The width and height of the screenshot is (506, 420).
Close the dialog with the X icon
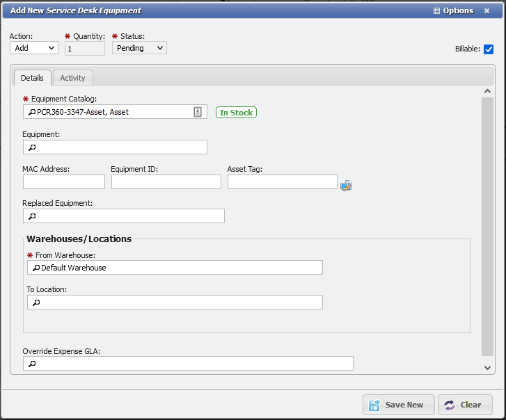pyautogui.click(x=487, y=11)
